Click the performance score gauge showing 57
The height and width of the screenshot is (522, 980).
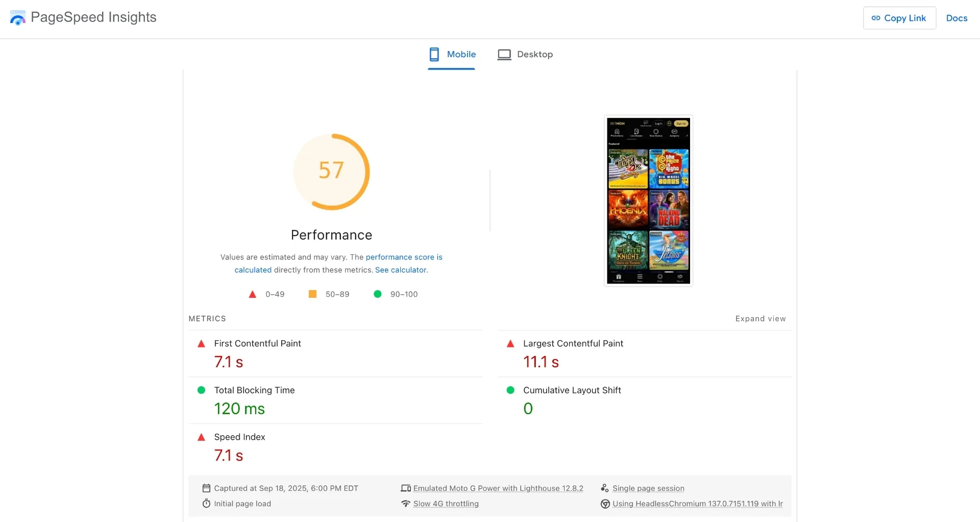(331, 172)
